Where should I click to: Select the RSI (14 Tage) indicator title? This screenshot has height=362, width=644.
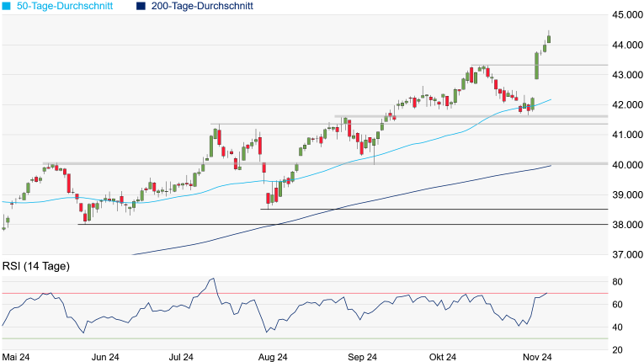point(35,267)
